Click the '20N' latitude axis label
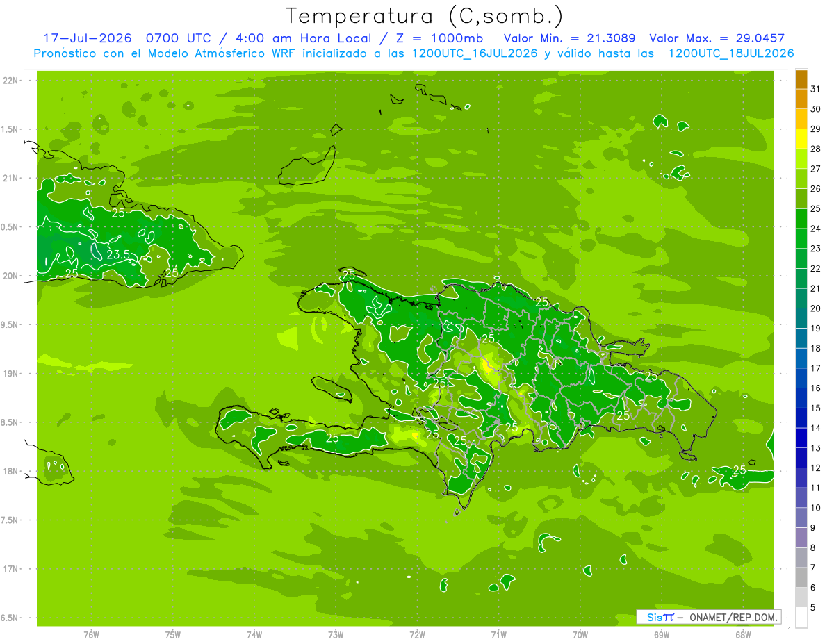 coord(11,276)
